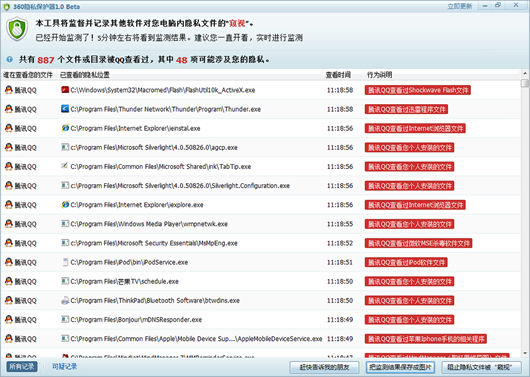Select the ieinstal.exe file path
Viewport: 530px width, 377px height.
pyautogui.click(x=135, y=128)
